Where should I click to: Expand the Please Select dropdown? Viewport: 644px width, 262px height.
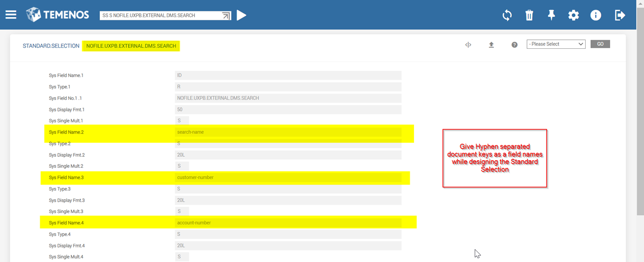556,44
